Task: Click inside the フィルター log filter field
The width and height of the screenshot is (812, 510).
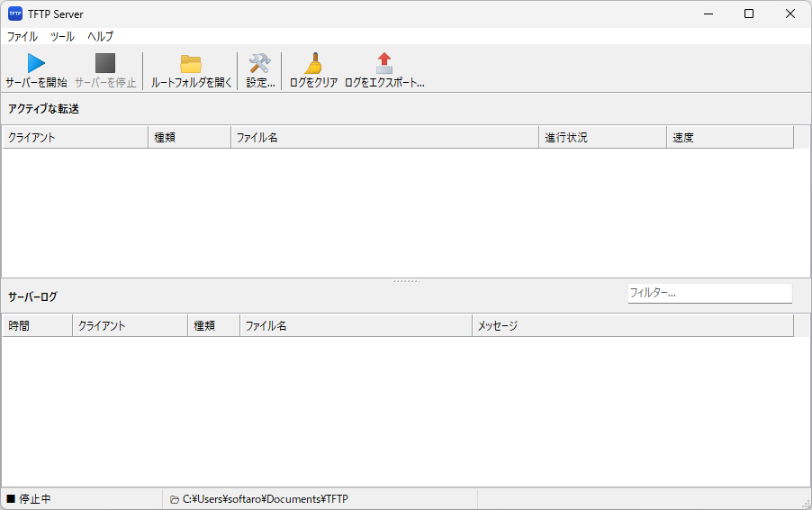Action: (709, 293)
